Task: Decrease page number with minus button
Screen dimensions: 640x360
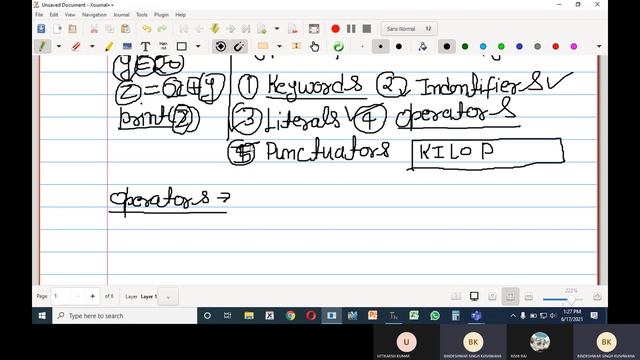Action: point(78,296)
